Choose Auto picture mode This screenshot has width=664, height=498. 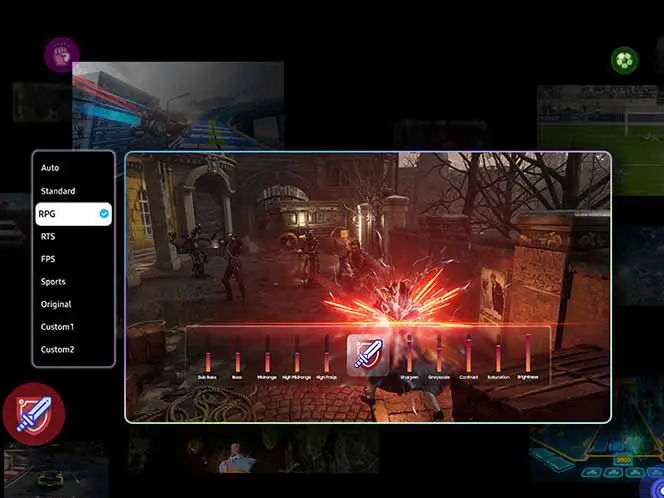[50, 168]
